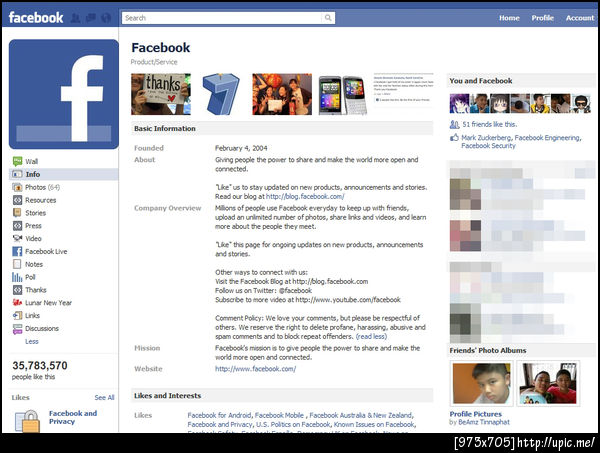This screenshot has width=600, height=453.
Task: Open the blog.facebook.com link in About
Action: (x=305, y=197)
